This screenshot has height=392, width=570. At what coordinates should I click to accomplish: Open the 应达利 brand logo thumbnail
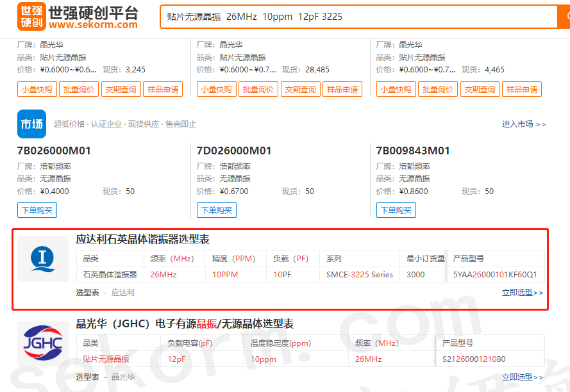[x=43, y=259]
